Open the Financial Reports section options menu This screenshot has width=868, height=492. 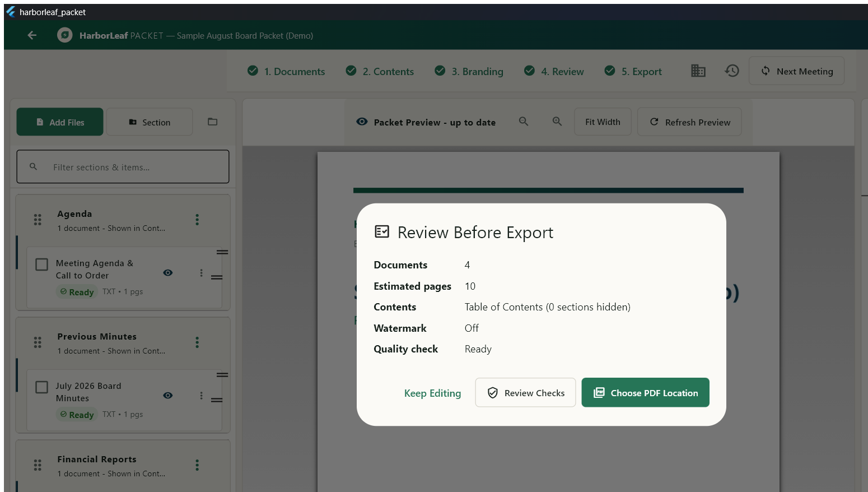[197, 465]
